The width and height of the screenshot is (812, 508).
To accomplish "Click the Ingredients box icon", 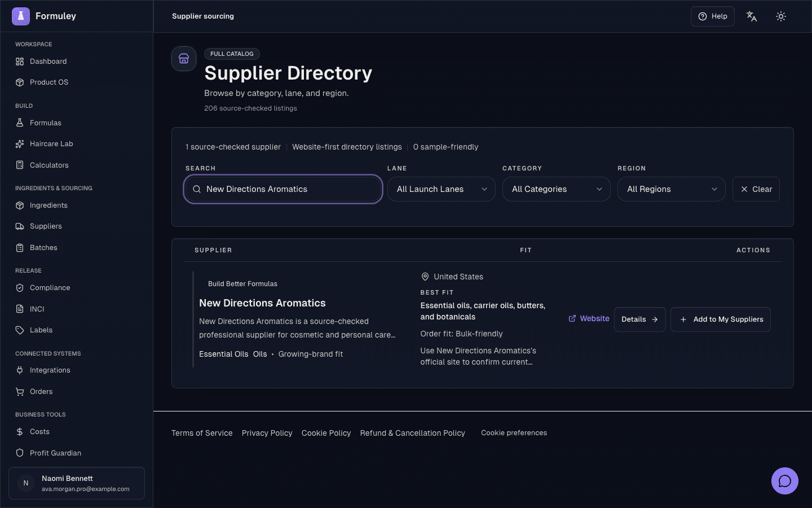I will pyautogui.click(x=20, y=205).
